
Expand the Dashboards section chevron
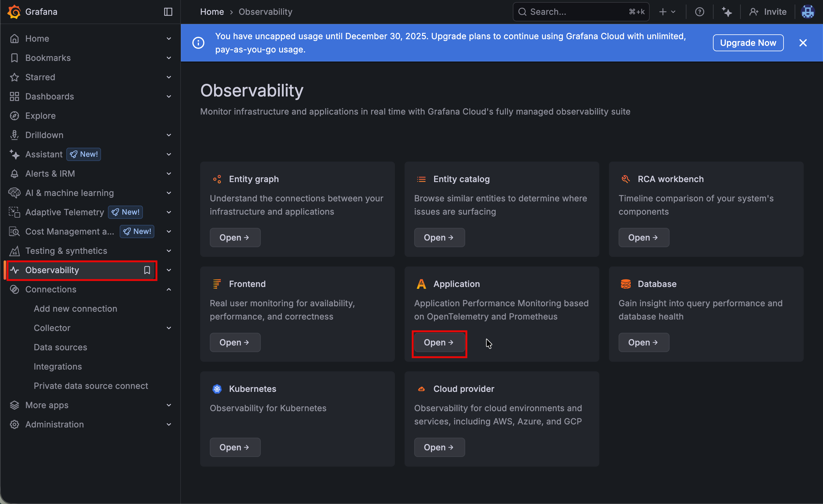coord(169,96)
